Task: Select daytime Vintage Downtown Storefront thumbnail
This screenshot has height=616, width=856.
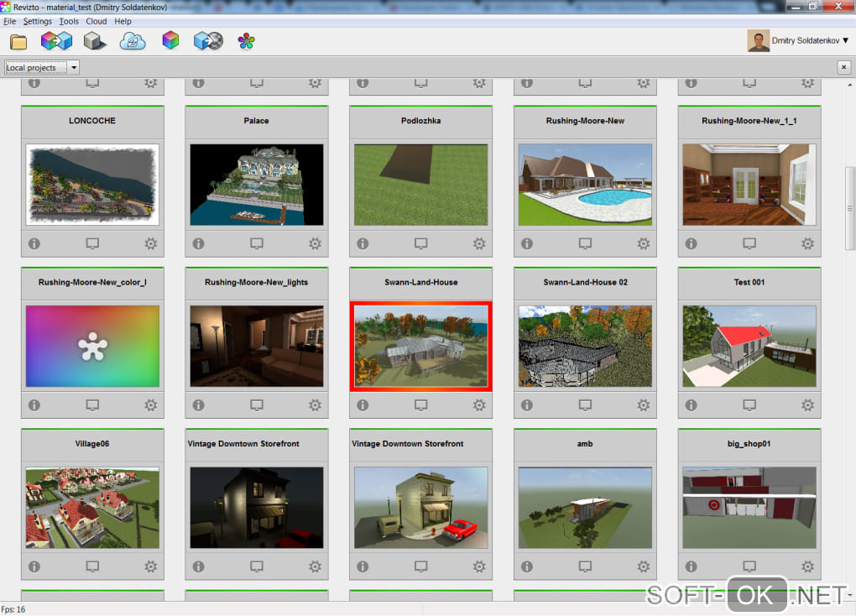Action: pos(421,508)
